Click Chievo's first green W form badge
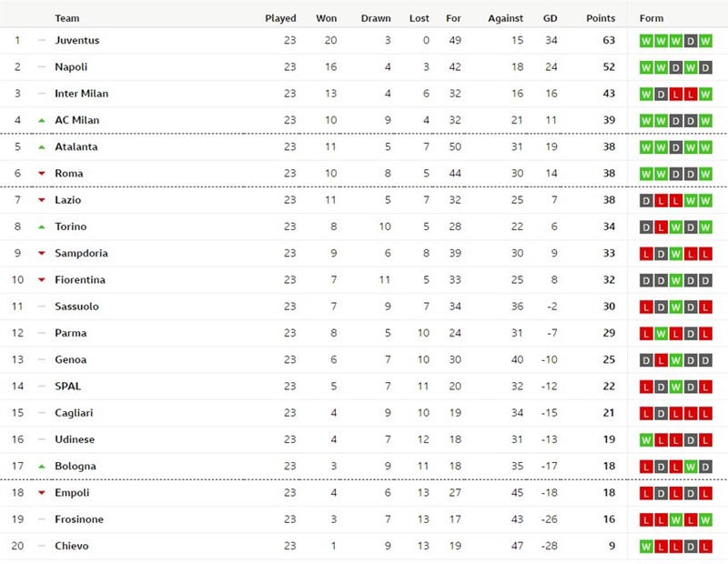The height and width of the screenshot is (564, 728). tap(646, 547)
